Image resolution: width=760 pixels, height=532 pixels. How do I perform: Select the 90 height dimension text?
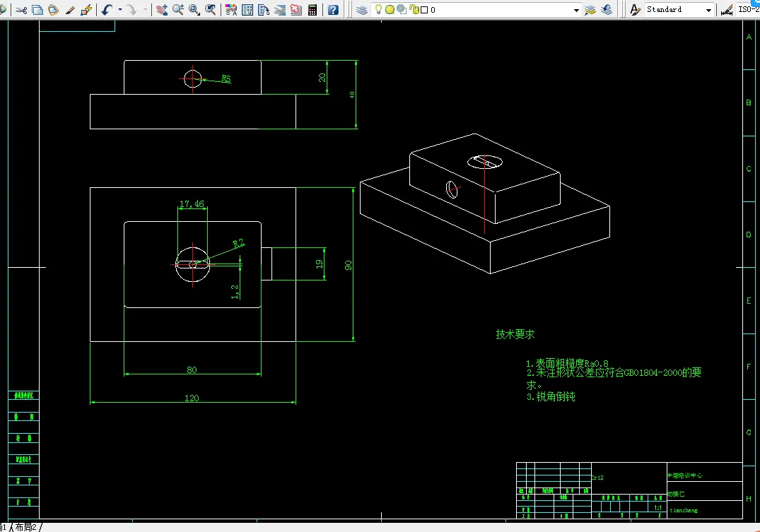point(349,265)
